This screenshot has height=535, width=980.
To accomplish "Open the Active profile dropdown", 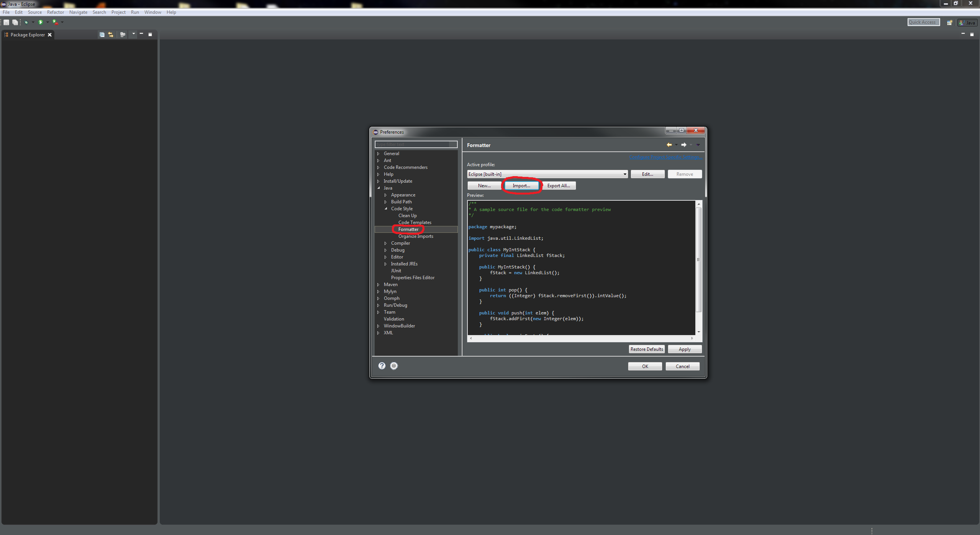I will (624, 174).
